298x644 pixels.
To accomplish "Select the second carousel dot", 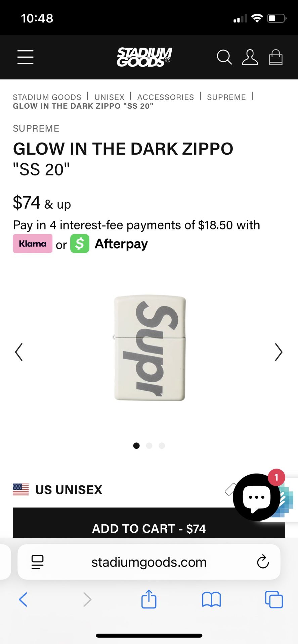I will (x=149, y=445).
